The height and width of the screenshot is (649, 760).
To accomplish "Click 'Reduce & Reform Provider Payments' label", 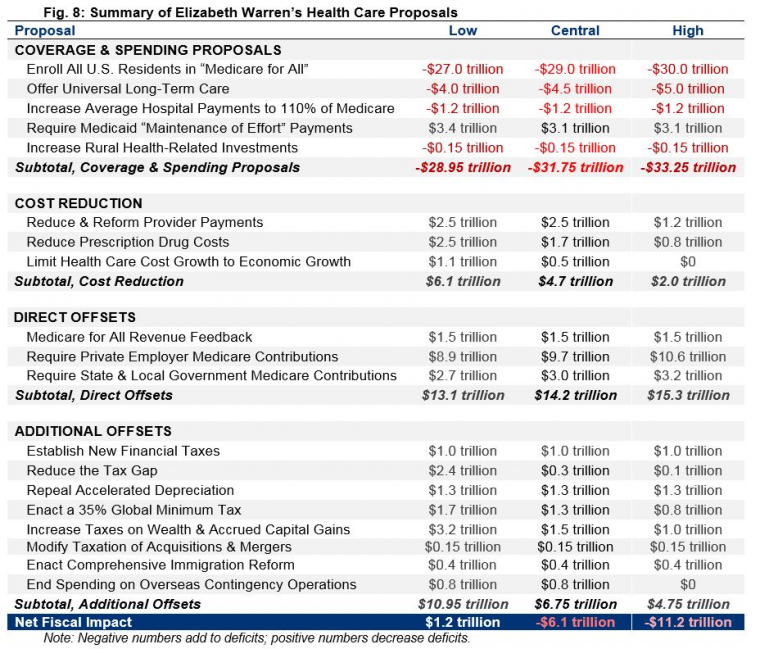I will click(x=145, y=222).
